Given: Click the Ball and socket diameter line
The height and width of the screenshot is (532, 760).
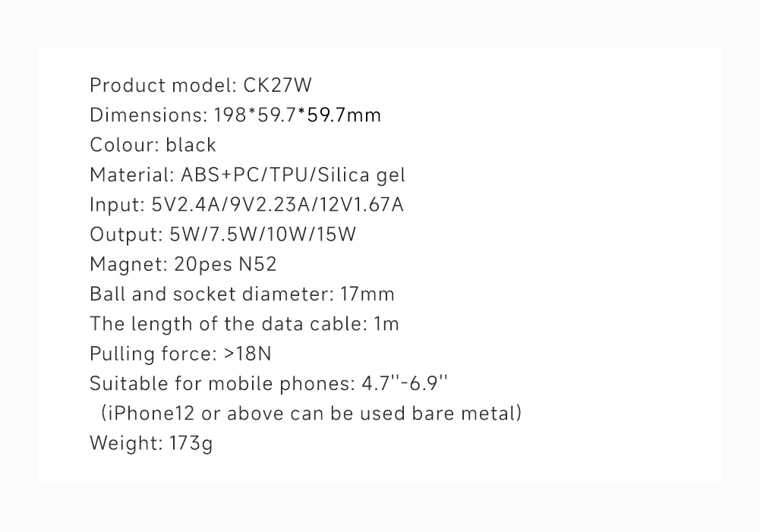Looking at the screenshot, I should coord(242,294).
